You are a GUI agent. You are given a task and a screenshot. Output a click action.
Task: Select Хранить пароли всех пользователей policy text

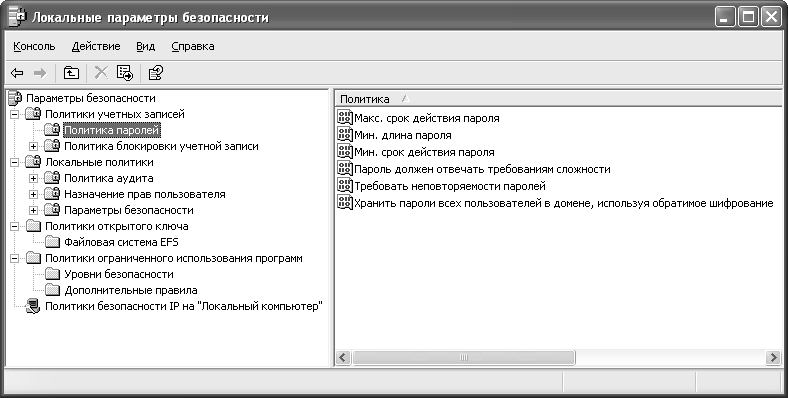pyautogui.click(x=564, y=204)
